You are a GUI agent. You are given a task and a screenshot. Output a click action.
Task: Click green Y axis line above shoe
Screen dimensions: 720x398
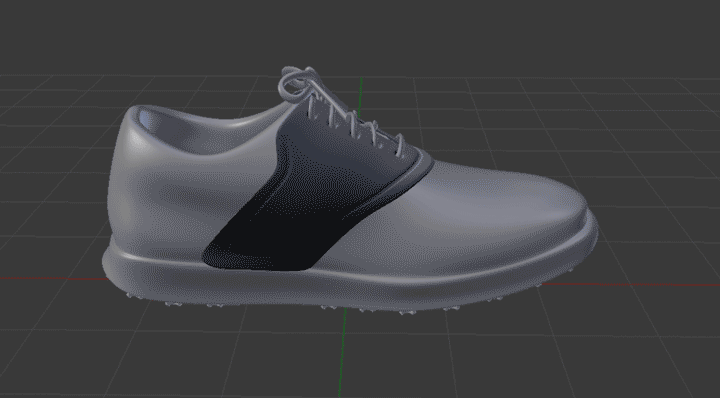pos(361,94)
